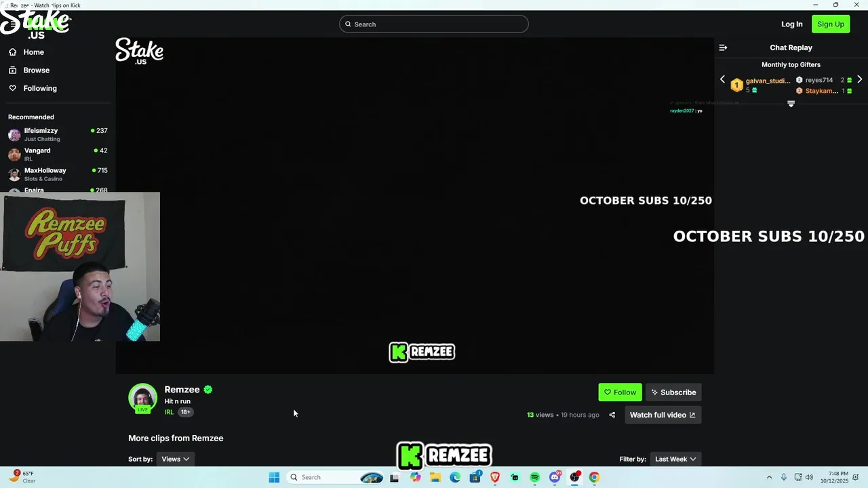
Task: Click the Hit n run clip title
Action: point(177,401)
